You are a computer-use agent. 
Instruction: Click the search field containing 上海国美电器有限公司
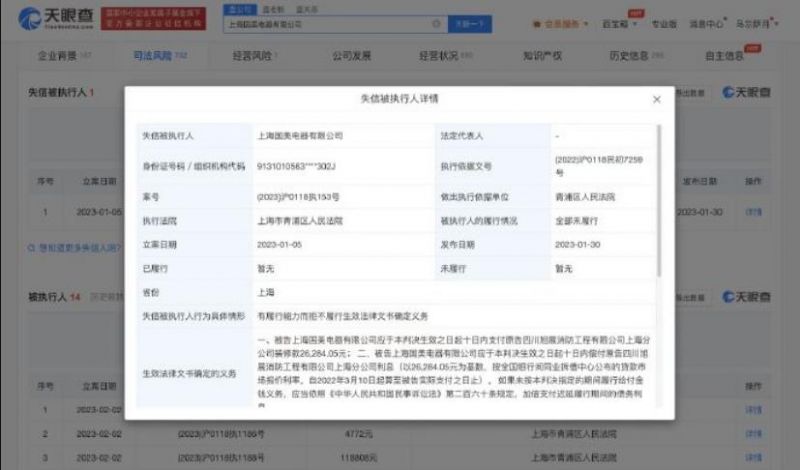click(x=330, y=20)
